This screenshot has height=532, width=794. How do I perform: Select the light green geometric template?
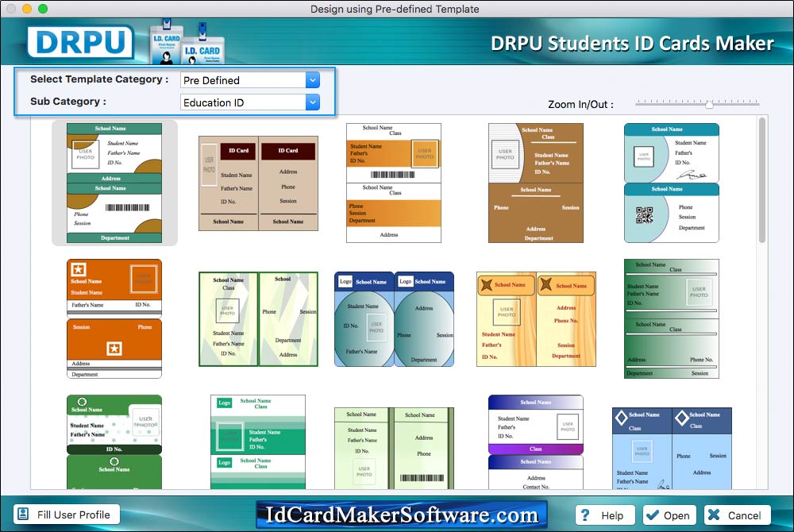258,319
